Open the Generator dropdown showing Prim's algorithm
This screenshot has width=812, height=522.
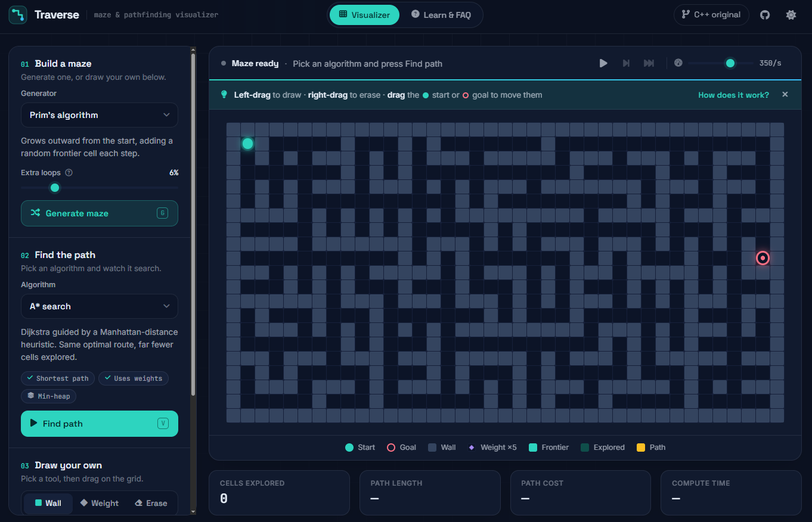(100, 115)
